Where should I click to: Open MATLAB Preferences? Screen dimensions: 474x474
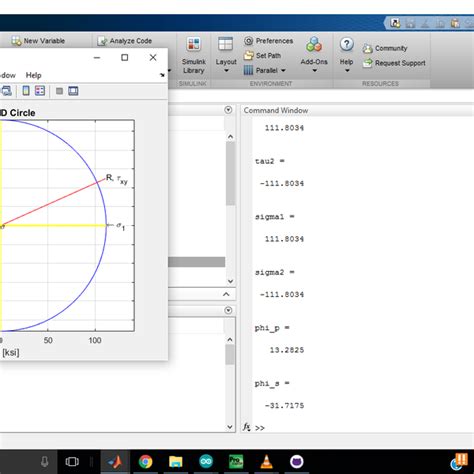(268, 41)
